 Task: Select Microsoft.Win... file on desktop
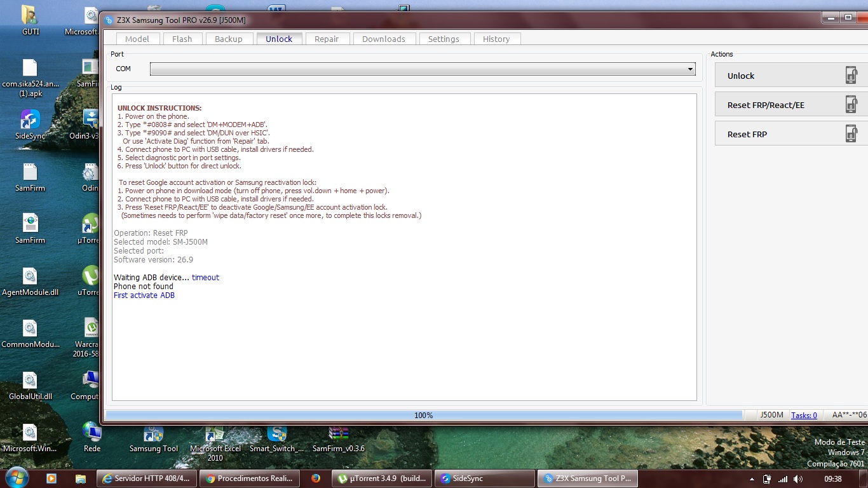click(x=31, y=437)
